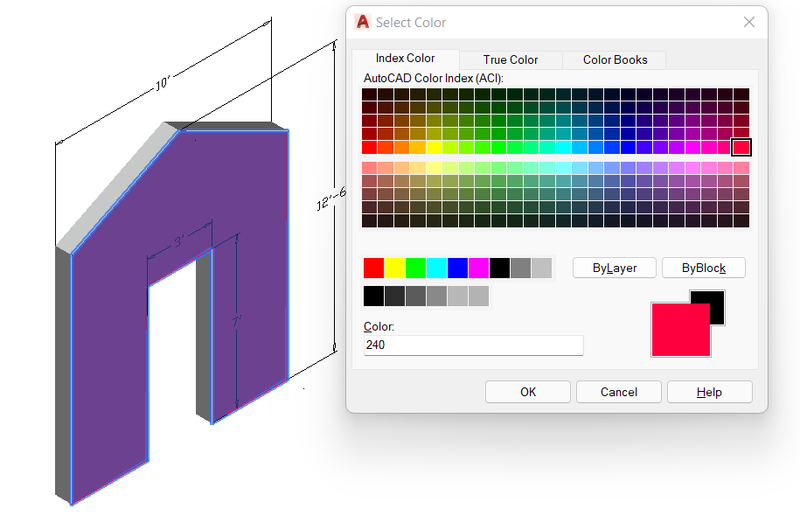
Task: Cancel the Select Color dialog
Action: 618,391
